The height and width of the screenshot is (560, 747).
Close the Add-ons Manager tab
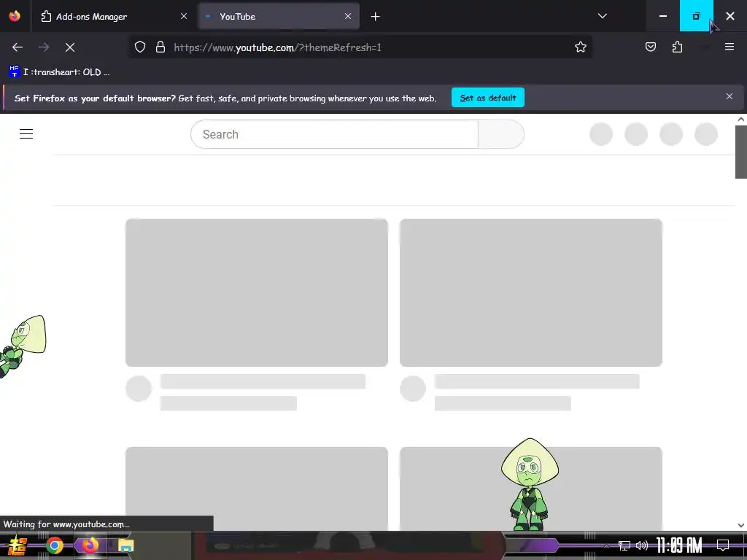tap(184, 16)
